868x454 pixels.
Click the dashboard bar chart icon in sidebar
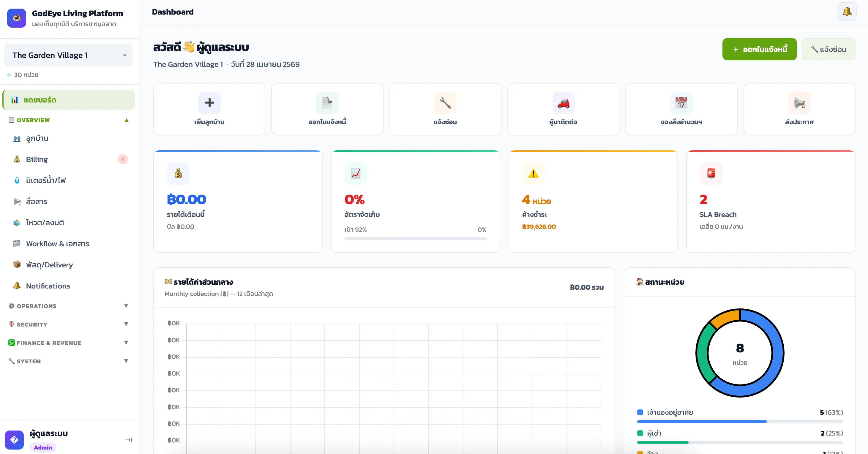pos(15,100)
